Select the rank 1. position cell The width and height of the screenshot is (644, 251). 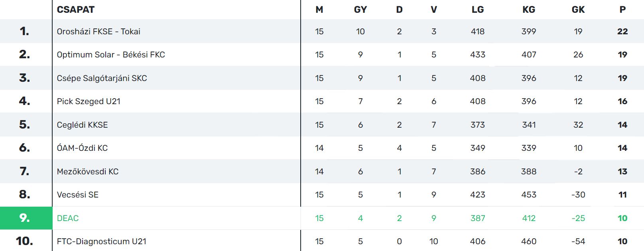(25, 31)
